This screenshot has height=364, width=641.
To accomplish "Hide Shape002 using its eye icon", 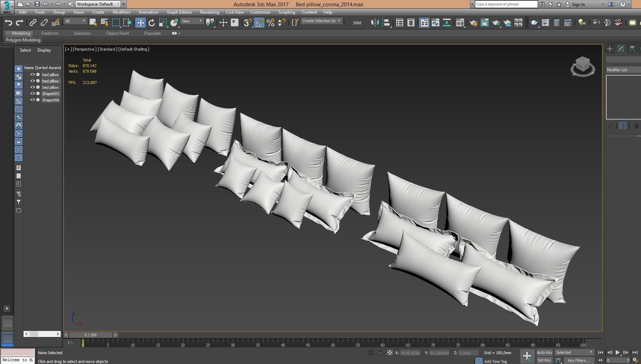I will coord(32,94).
